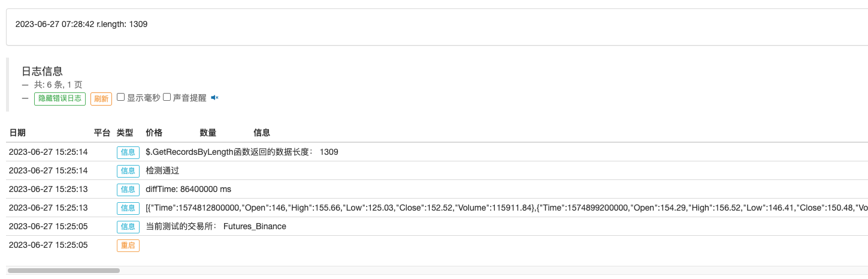The width and height of the screenshot is (868, 279).
Task: Select the 平台 column header
Action: [102, 133]
